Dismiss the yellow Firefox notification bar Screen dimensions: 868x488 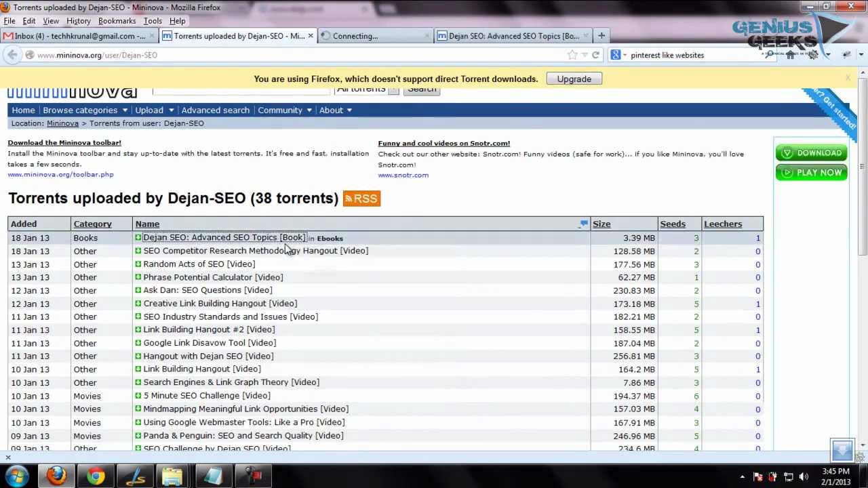tap(848, 79)
